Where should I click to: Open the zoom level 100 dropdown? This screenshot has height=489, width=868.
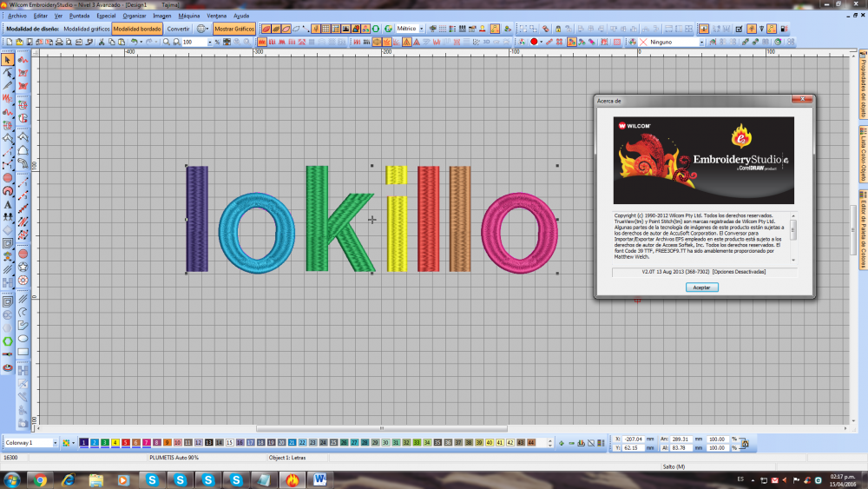(210, 42)
